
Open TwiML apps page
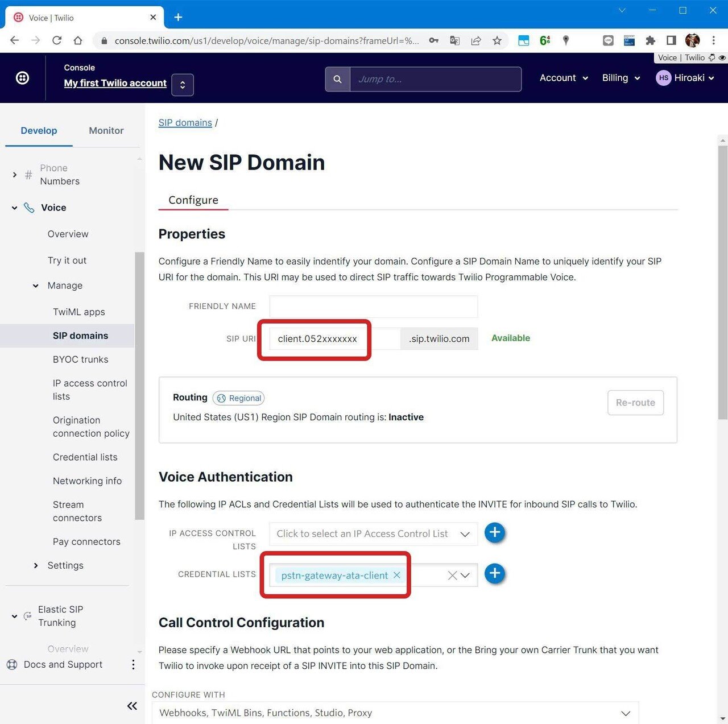79,312
